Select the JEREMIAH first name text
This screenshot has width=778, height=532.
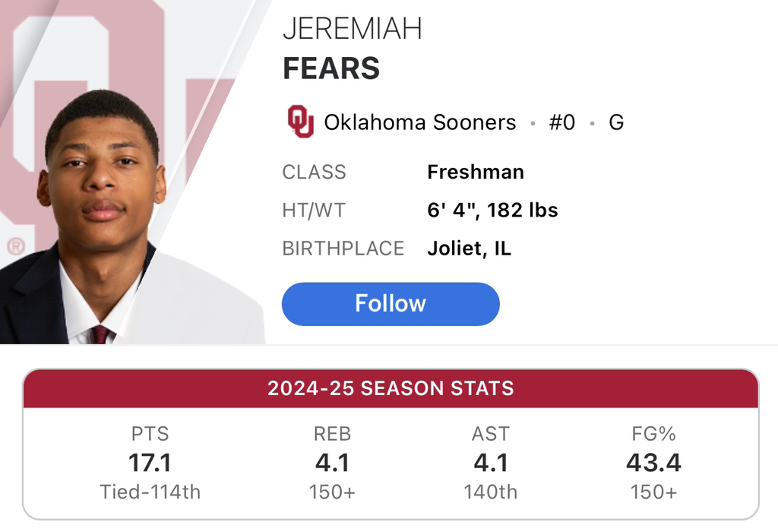[352, 30]
